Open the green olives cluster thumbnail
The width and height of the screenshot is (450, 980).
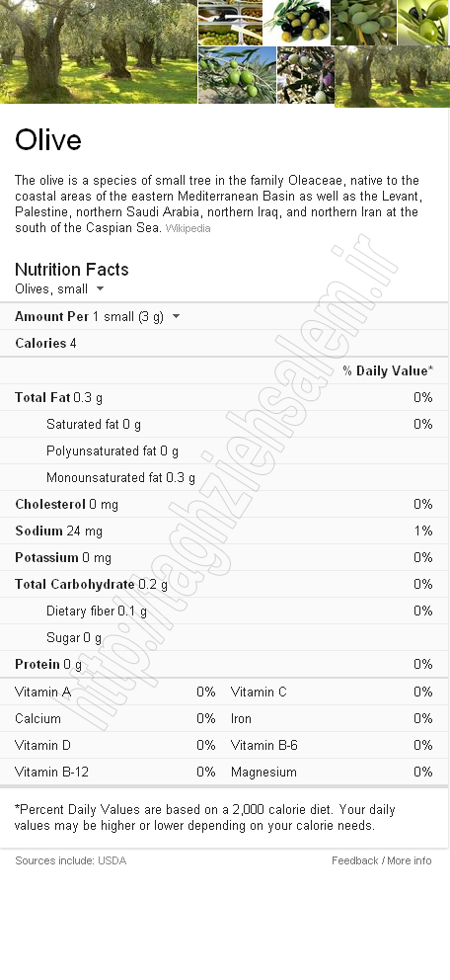pyautogui.click(x=364, y=23)
